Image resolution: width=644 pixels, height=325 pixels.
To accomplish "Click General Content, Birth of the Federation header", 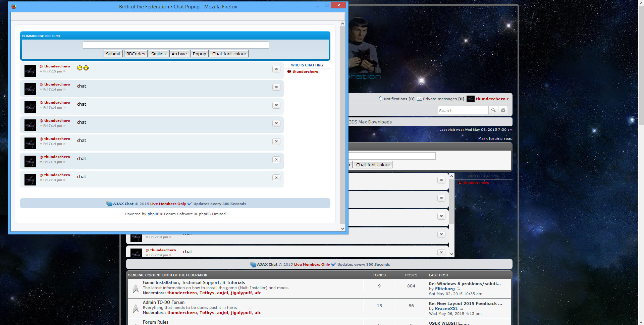I will [x=168, y=275].
